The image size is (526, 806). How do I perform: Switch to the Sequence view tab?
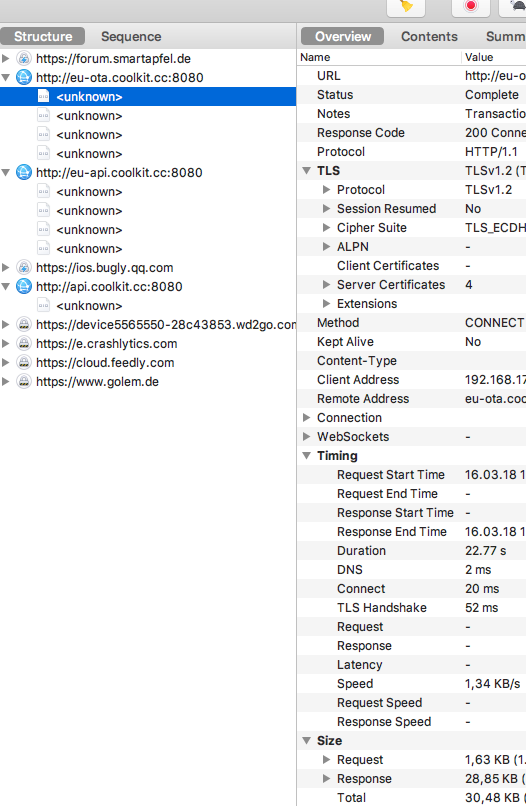pos(131,36)
